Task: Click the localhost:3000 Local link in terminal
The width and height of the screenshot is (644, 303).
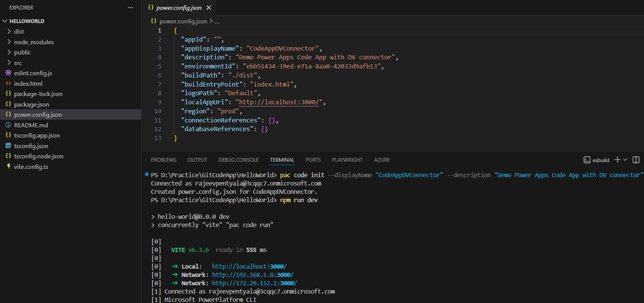Action: click(x=249, y=266)
